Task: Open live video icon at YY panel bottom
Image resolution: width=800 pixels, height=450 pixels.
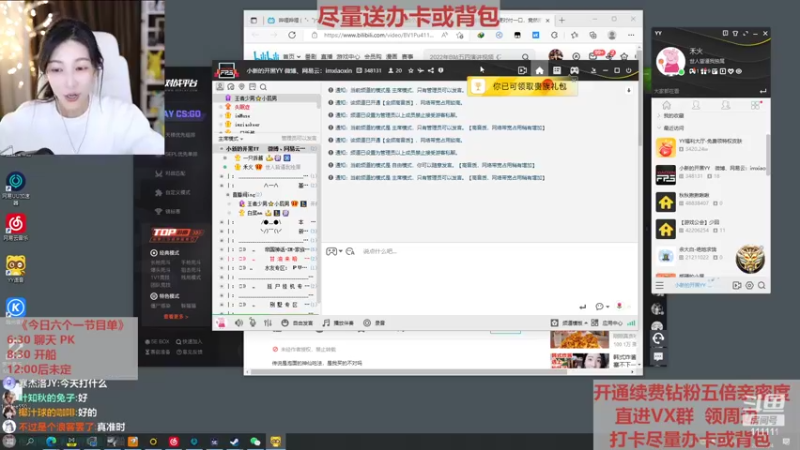Action: pyautogui.click(x=737, y=286)
